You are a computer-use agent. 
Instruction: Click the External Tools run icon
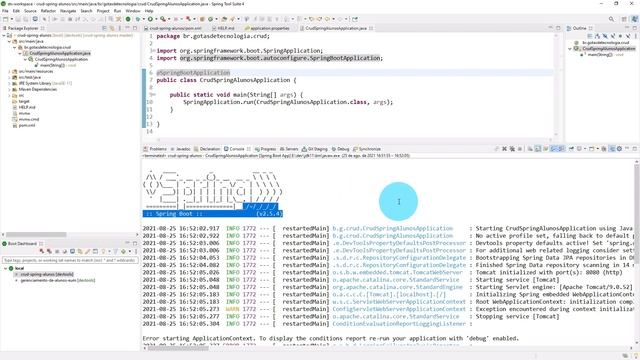point(163,19)
